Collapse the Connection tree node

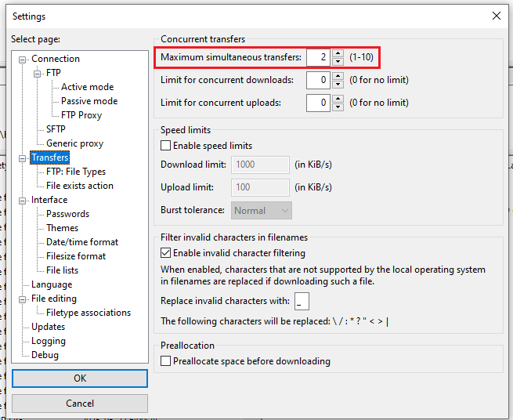pyautogui.click(x=23, y=59)
